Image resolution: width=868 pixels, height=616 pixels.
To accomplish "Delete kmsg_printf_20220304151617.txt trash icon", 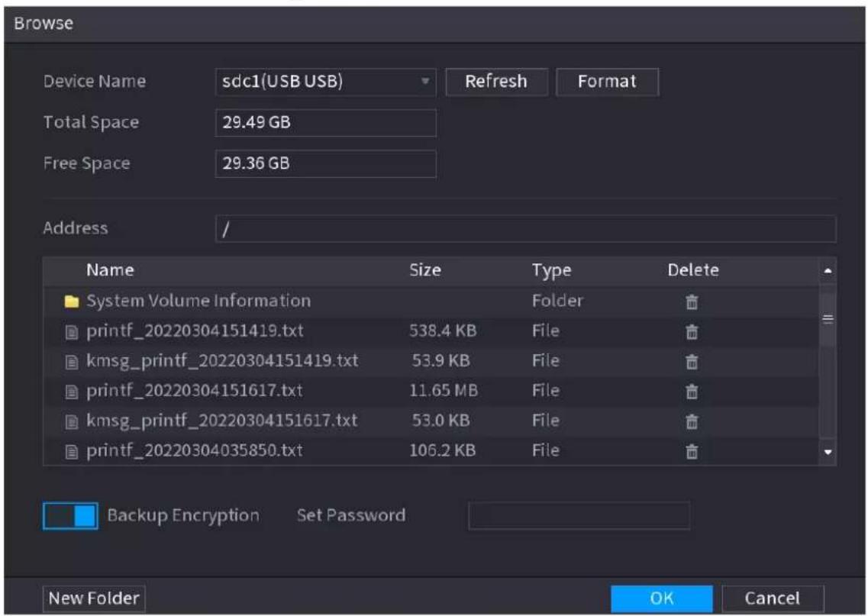I will pyautogui.click(x=692, y=421).
